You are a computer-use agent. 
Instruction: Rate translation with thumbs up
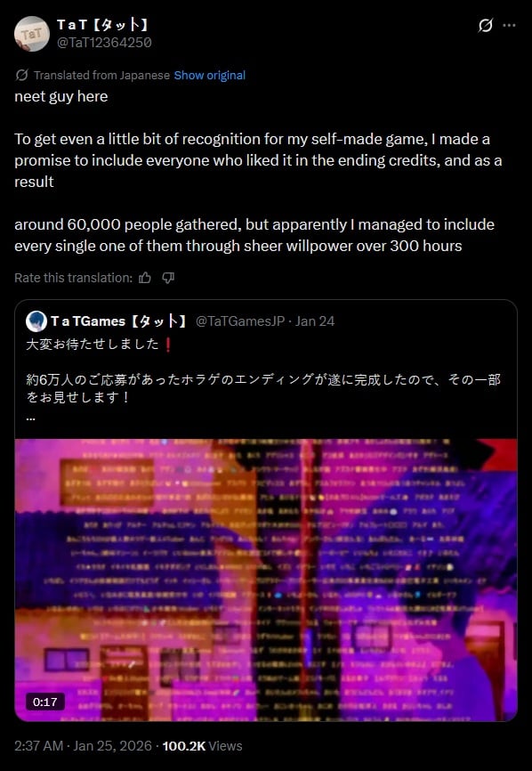[x=145, y=278]
